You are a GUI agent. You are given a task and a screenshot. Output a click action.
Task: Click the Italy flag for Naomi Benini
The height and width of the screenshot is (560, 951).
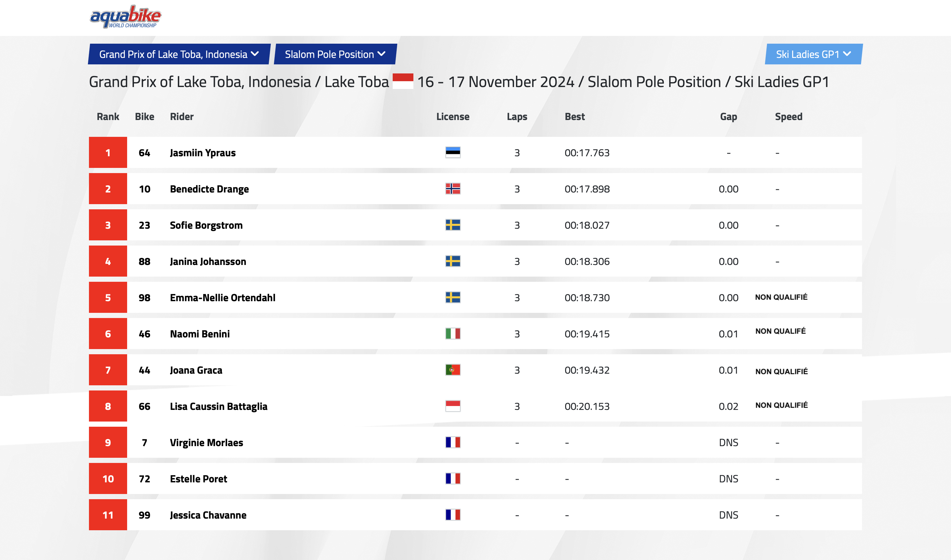(453, 334)
